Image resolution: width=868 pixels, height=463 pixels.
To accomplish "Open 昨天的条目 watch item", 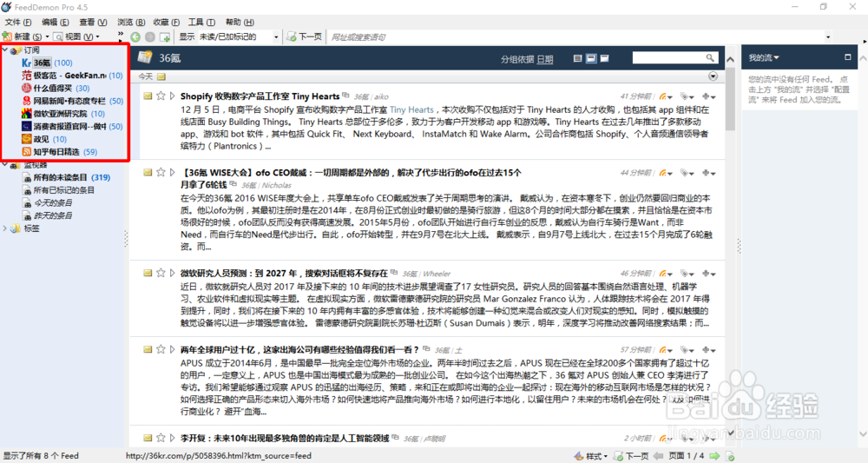I will (x=48, y=215).
